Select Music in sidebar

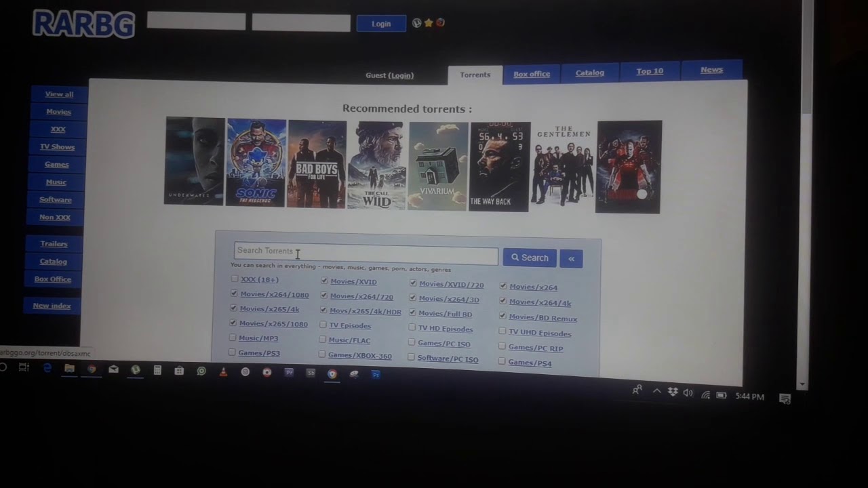tap(56, 182)
